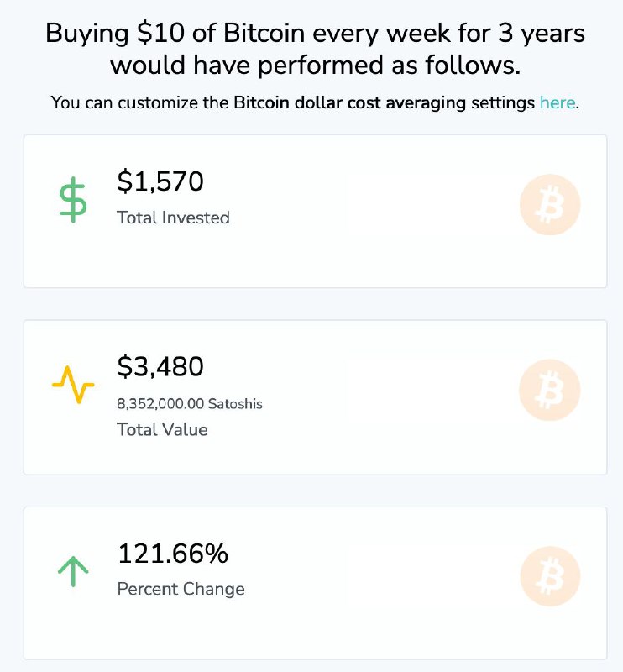Click the Percent Change card
This screenshot has height=672, width=623.
pyautogui.click(x=316, y=583)
